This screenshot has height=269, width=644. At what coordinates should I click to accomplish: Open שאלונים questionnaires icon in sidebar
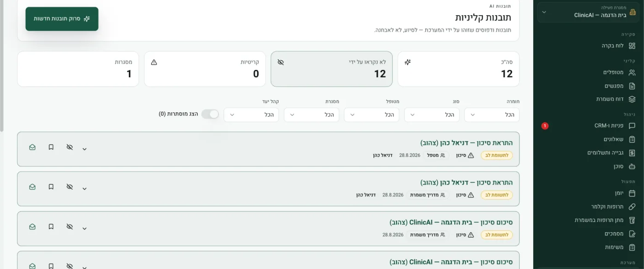click(632, 139)
